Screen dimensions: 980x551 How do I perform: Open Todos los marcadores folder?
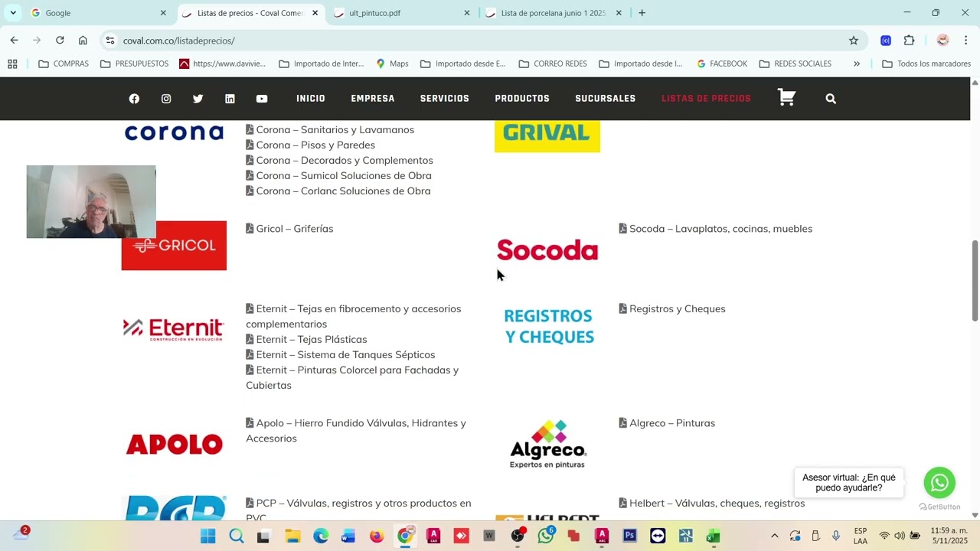pyautogui.click(x=926, y=64)
